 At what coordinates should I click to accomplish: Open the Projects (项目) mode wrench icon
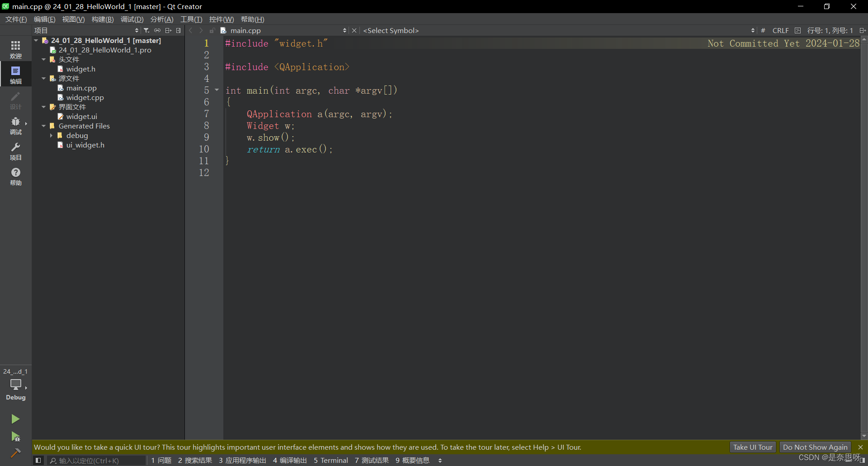pos(16,151)
